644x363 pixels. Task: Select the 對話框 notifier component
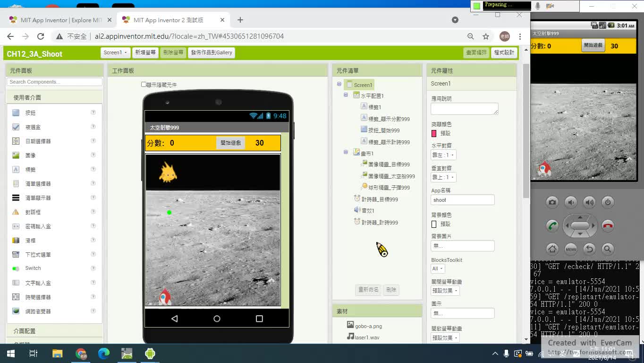[33, 212]
